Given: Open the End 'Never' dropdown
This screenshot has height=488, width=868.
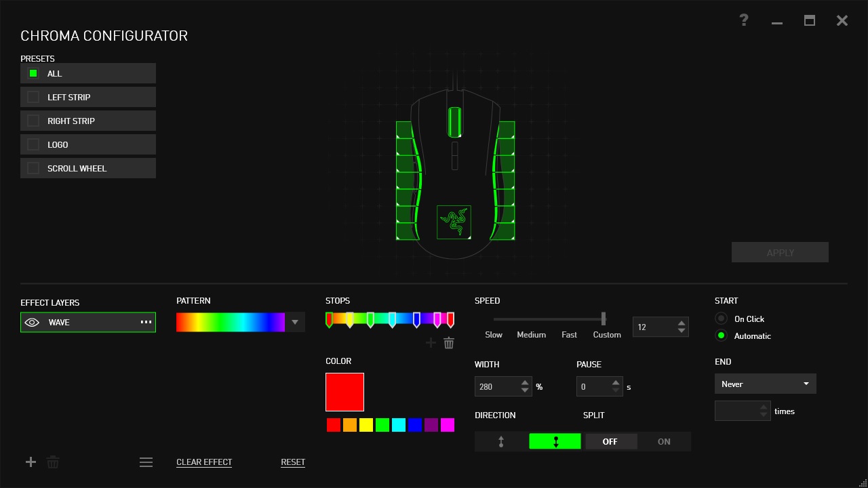Looking at the screenshot, I should [766, 384].
